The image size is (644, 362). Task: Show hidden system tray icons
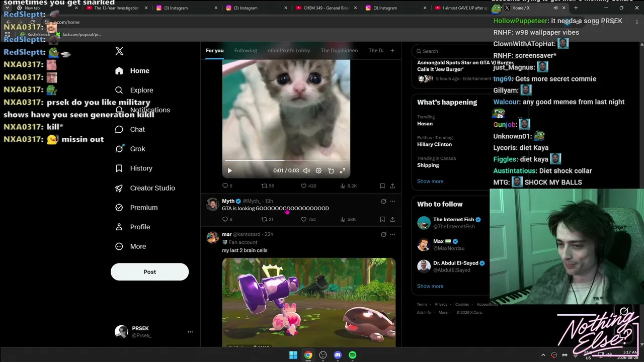(543, 355)
